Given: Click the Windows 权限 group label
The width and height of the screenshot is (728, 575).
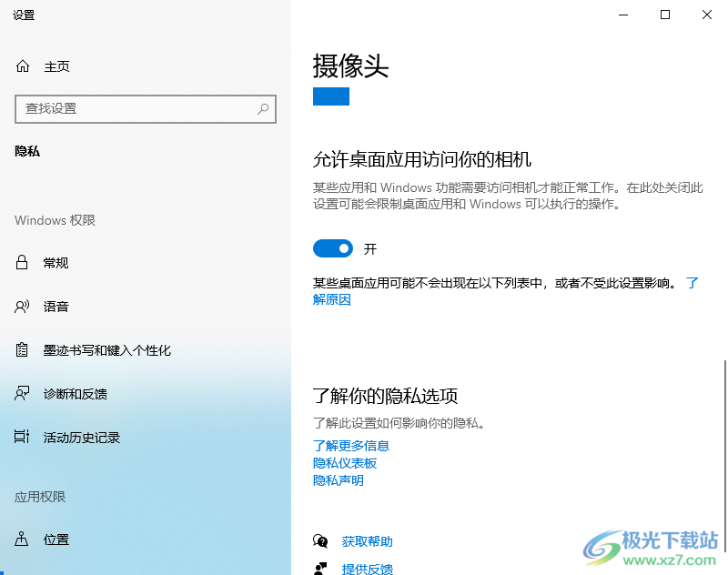Looking at the screenshot, I should tap(55, 220).
